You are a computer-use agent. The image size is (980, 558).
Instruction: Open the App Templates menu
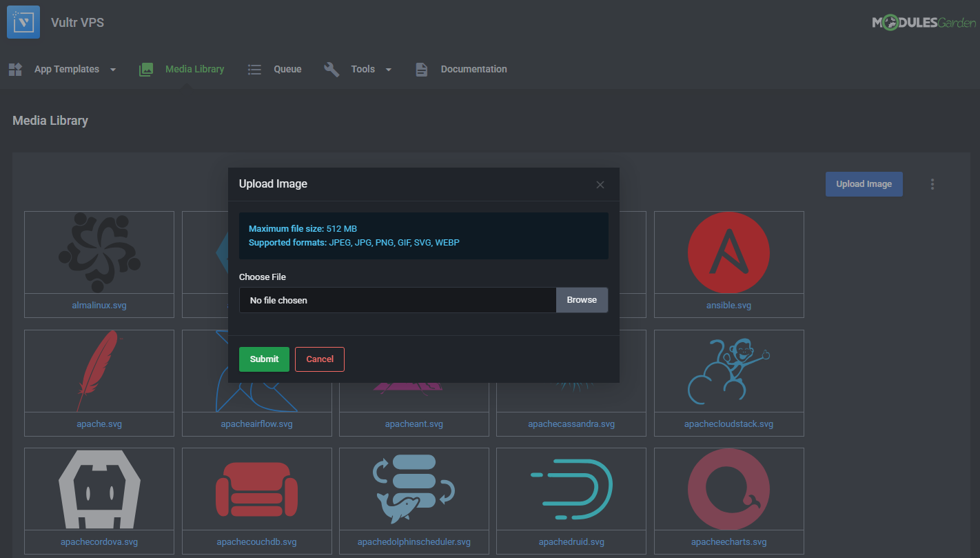(x=67, y=69)
